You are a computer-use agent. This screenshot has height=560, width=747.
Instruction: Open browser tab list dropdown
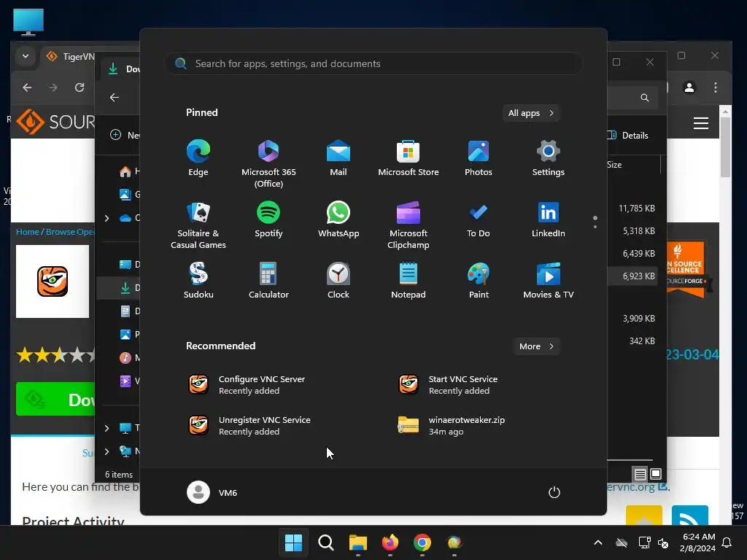coord(26,56)
